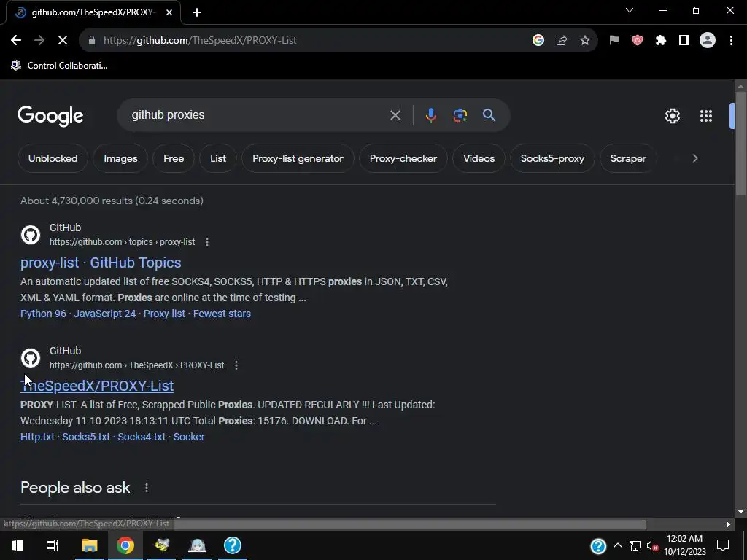The image size is (747, 560).
Task: Open the JavaScript 24 sublink
Action: [105, 314]
